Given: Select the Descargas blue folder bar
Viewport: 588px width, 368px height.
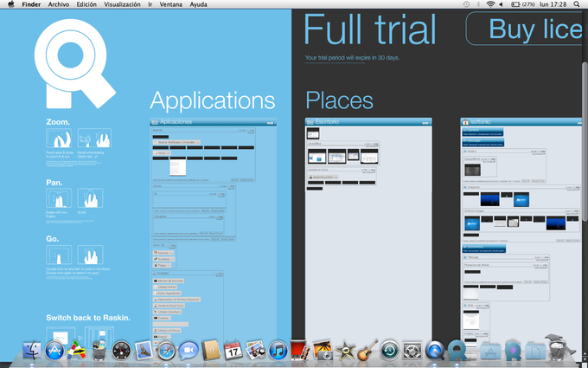Looking at the screenshot, I should (x=483, y=142).
